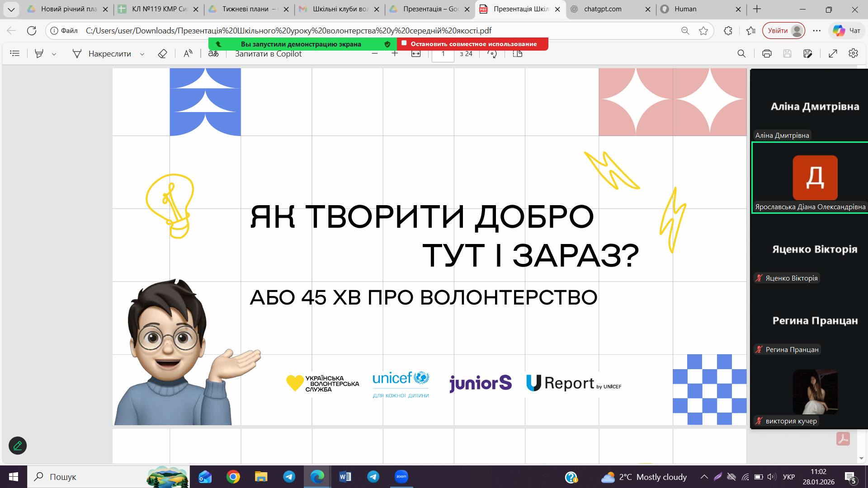This screenshot has height=488, width=868.
Task: Open the PDF table of contents panel
Action: tap(15, 53)
